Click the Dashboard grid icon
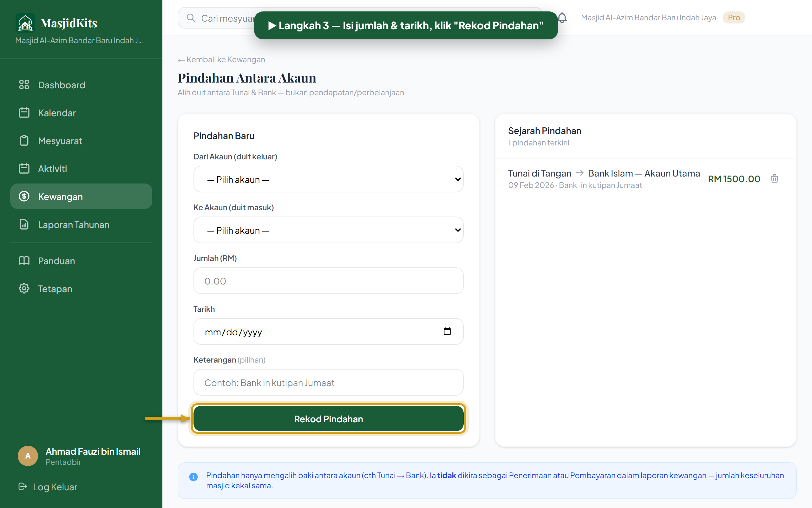 [x=24, y=85]
